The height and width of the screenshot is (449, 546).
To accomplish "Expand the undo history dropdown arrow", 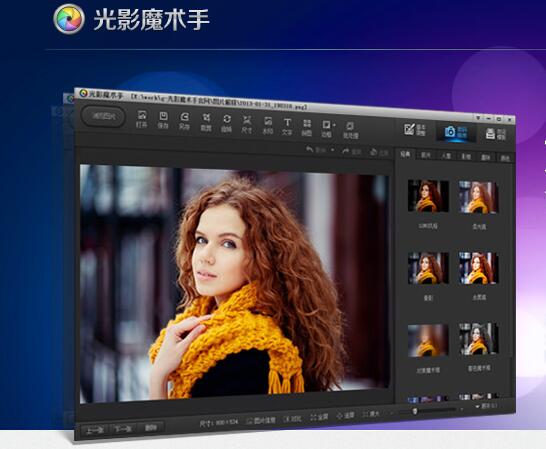I will coord(333,150).
